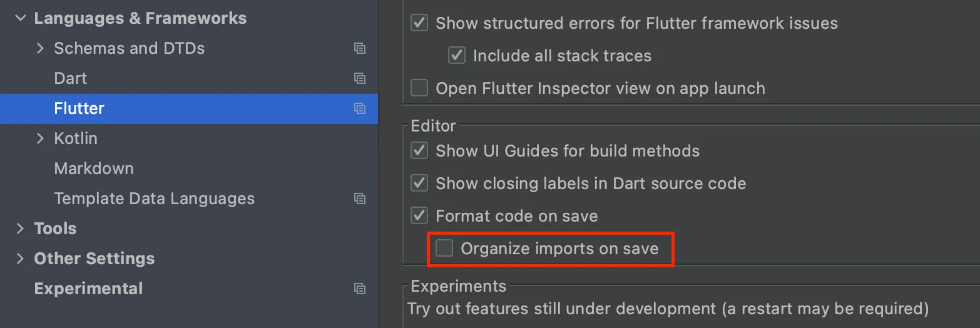Enable Open Flutter Inspector view on app launch
Screen dimensions: 980x328
pos(419,88)
